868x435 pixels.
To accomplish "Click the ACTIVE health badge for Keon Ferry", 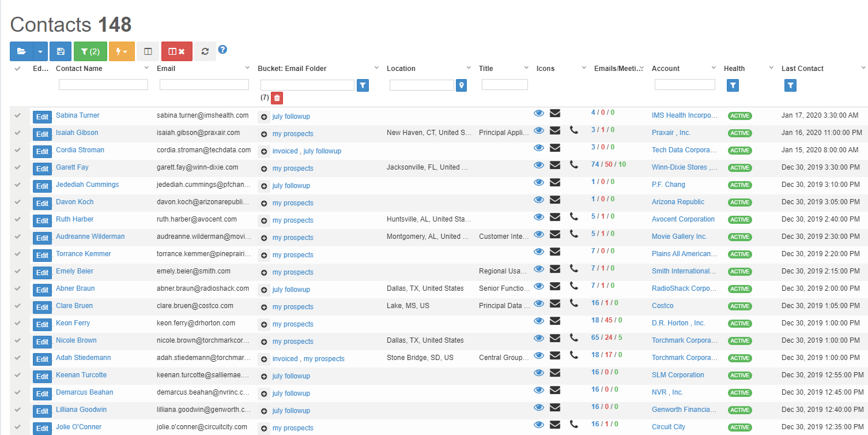I will coord(739,324).
